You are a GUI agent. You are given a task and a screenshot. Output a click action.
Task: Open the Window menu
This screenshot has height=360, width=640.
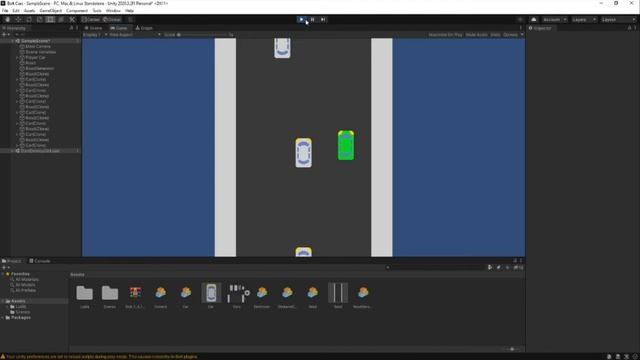tap(113, 11)
